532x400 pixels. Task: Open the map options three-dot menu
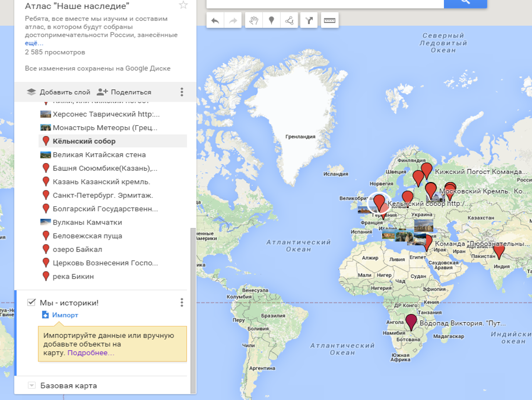coord(182,92)
